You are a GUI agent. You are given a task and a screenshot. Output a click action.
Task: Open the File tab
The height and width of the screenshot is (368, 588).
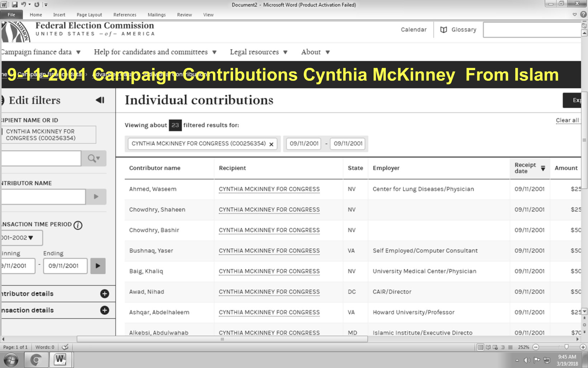point(11,15)
